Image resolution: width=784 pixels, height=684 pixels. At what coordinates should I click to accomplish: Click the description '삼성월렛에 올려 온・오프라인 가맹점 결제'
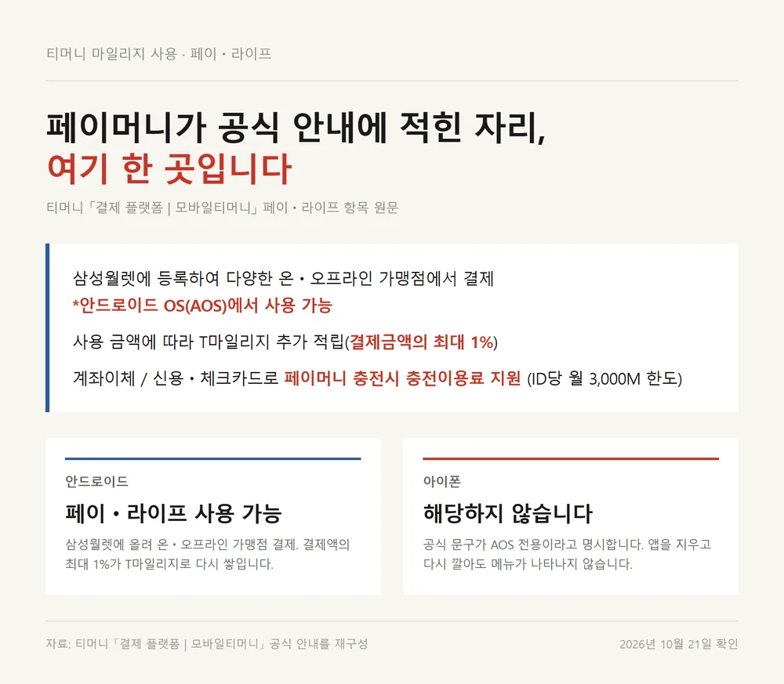pos(182,544)
